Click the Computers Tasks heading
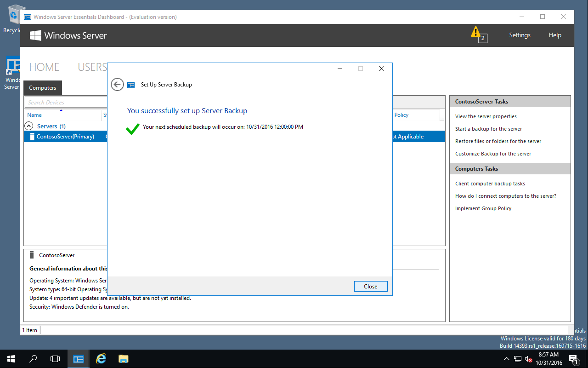Screen dimensions: 588x368 (476, 169)
